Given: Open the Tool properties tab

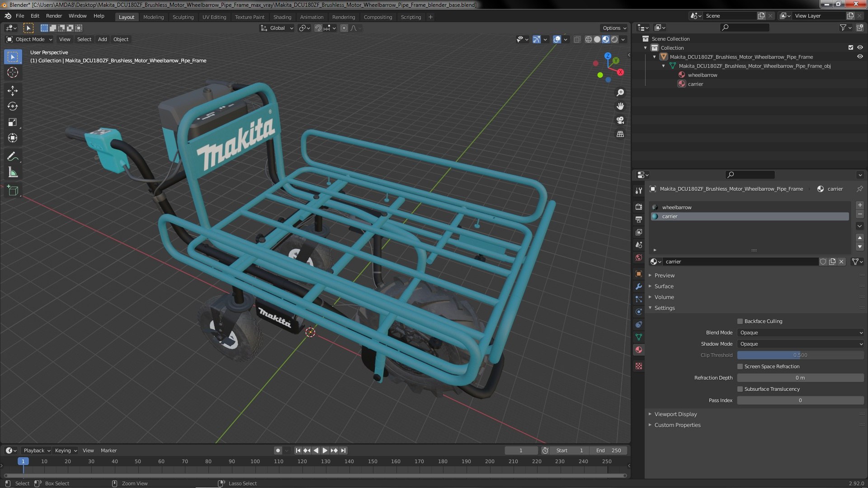Looking at the screenshot, I should [639, 191].
